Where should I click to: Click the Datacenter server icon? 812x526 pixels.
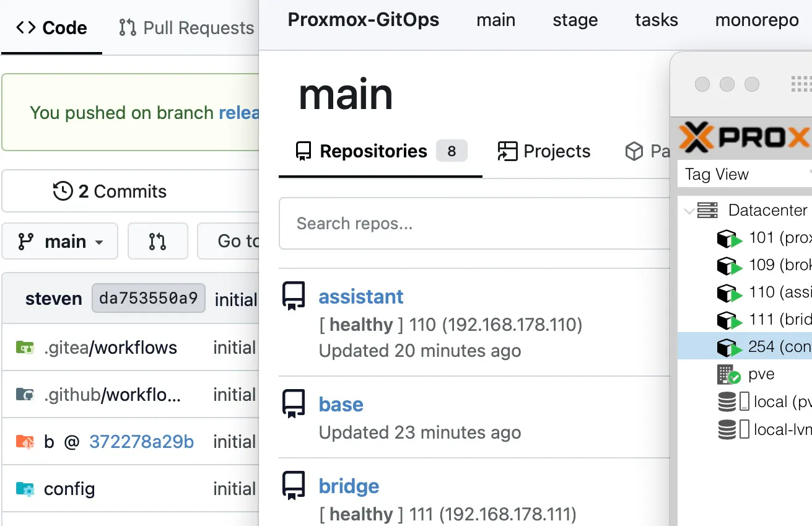pyautogui.click(x=707, y=210)
